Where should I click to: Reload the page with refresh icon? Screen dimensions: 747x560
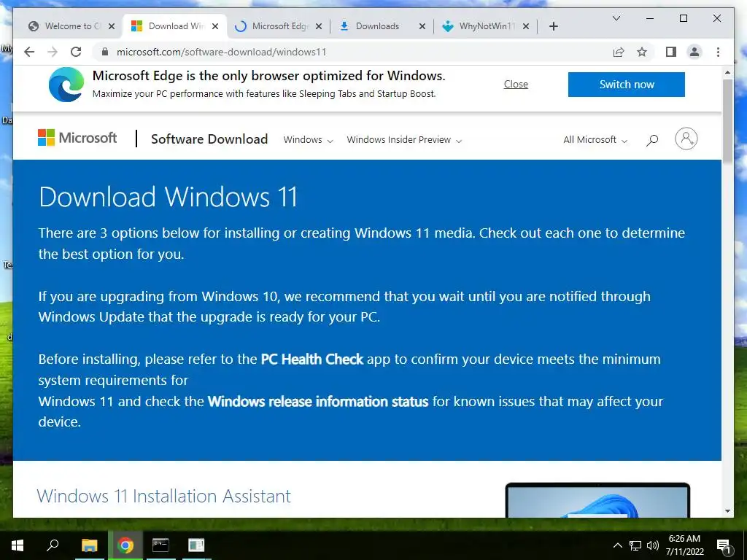point(76,52)
